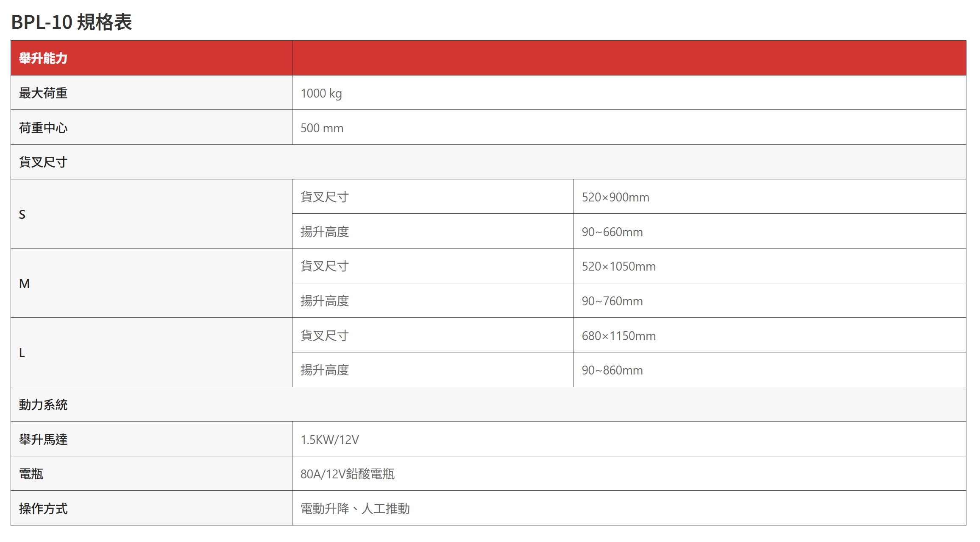Click the 貨叉尺寸 section header row
The width and height of the screenshot is (980, 542).
coord(43,162)
